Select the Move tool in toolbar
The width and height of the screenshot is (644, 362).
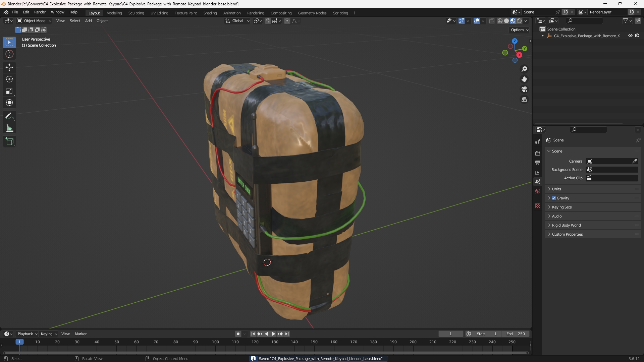pyautogui.click(x=9, y=67)
